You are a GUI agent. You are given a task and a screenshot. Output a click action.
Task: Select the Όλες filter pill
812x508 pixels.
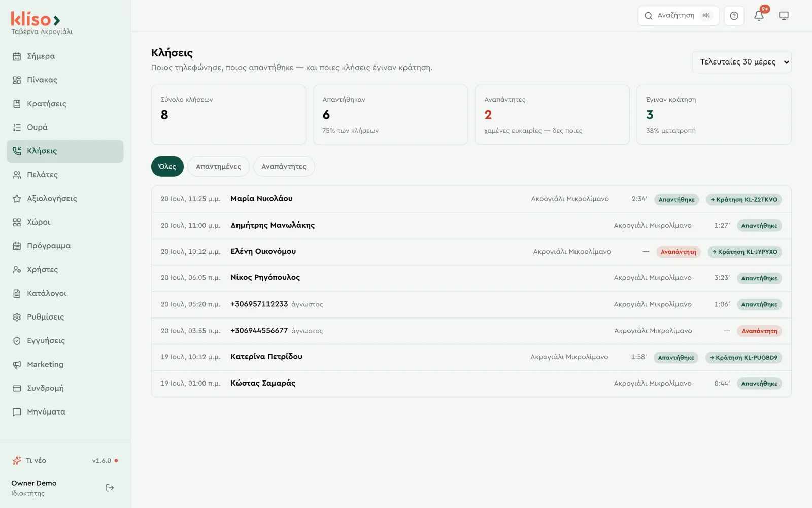167,167
